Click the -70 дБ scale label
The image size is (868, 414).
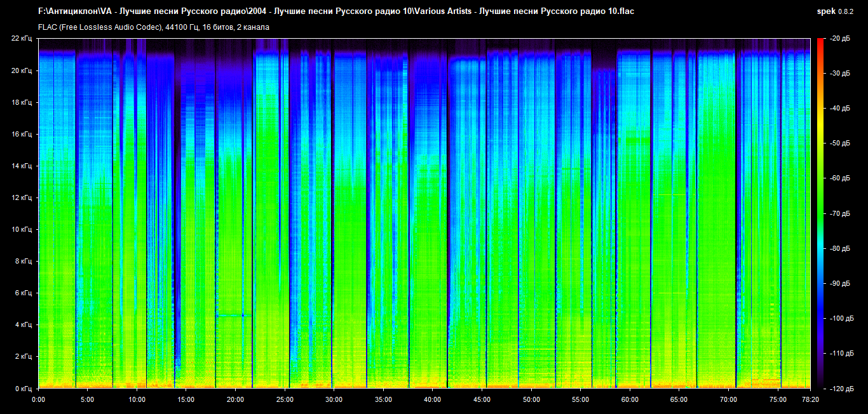[840, 213]
